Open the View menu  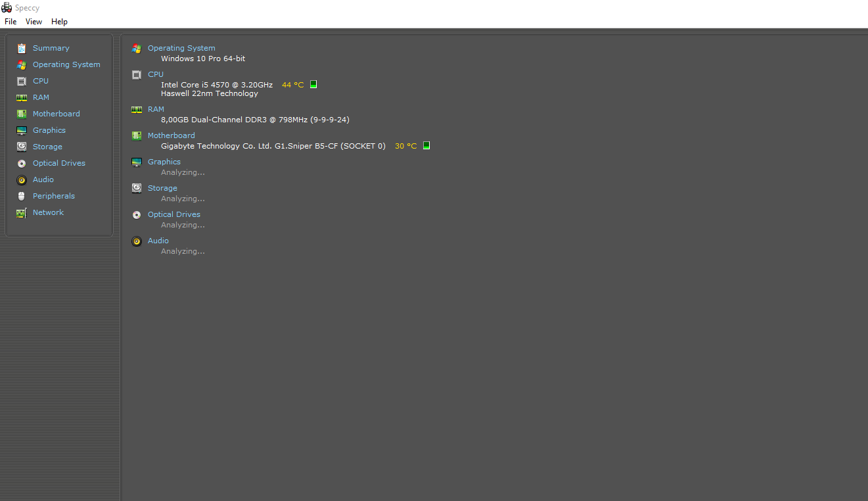[x=34, y=22]
